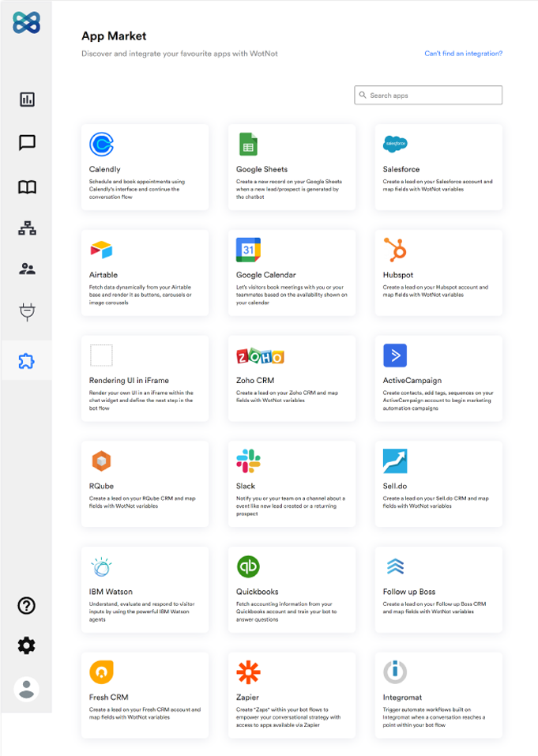Select the Hubspot card title
538x756 pixels.
click(x=397, y=275)
